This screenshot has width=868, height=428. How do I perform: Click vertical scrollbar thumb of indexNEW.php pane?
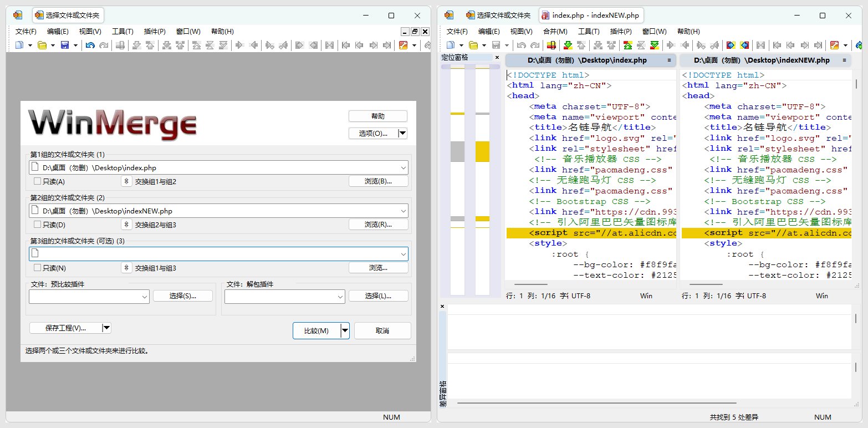[x=856, y=84]
